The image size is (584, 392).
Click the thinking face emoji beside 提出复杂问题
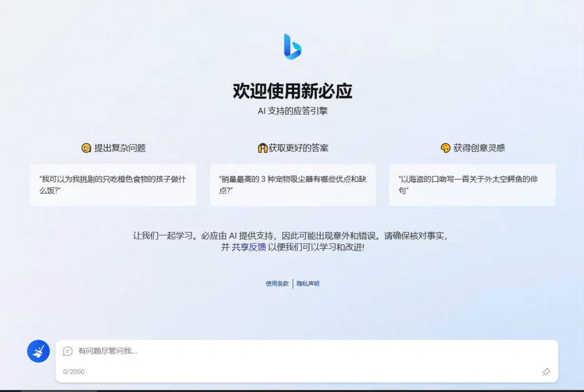click(87, 148)
